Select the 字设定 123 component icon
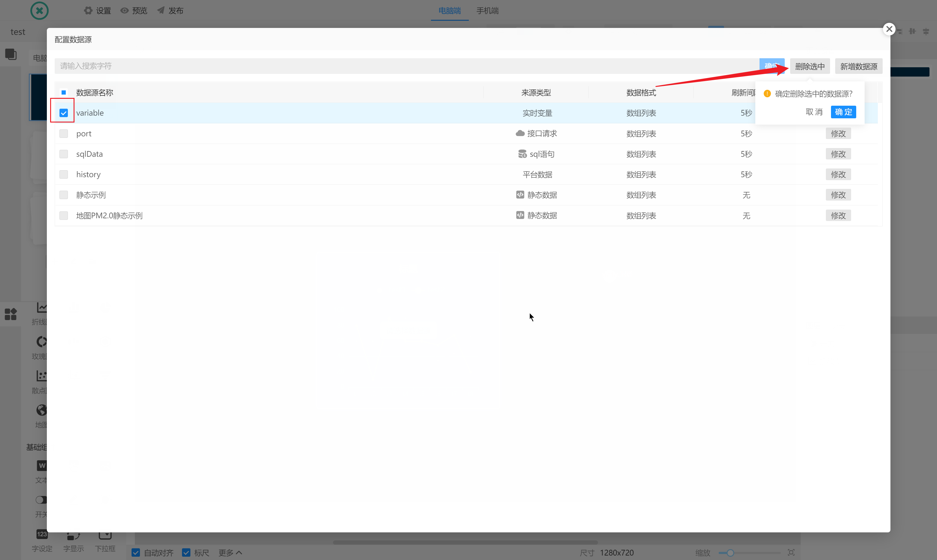 coord(42,534)
